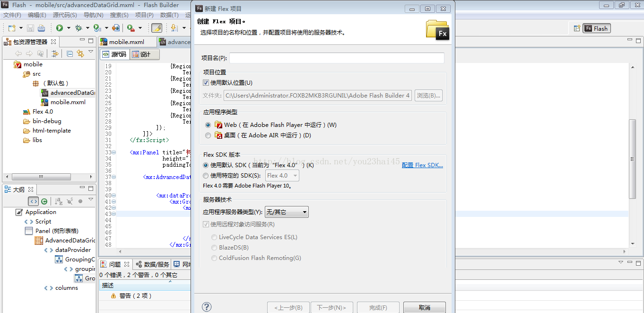The width and height of the screenshot is (644, 313).
Task: Toggle the Mark Occurrences highlighter icon
Action: click(157, 28)
